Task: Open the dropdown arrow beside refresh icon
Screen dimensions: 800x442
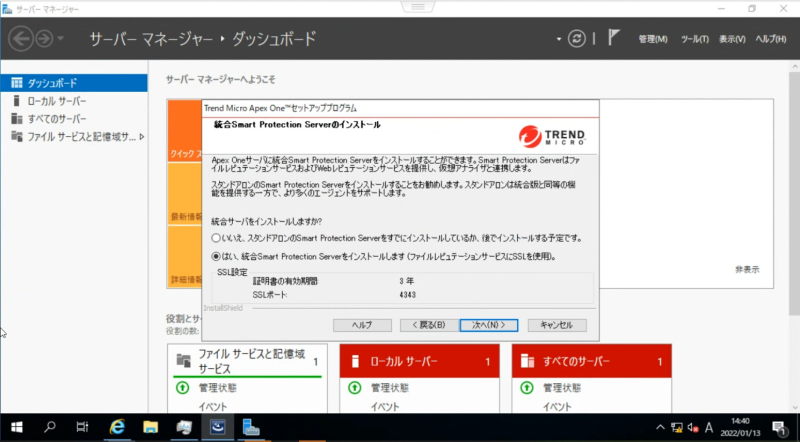Action: 559,39
